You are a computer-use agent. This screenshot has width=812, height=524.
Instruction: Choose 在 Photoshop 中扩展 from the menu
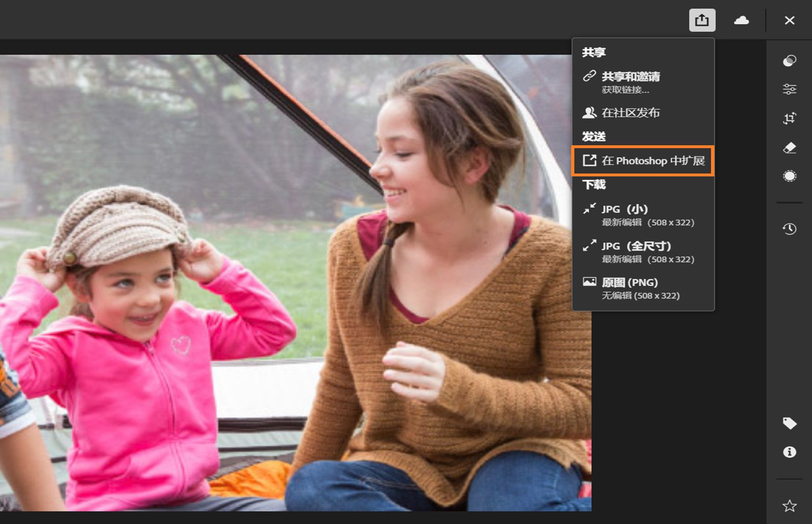pos(643,161)
